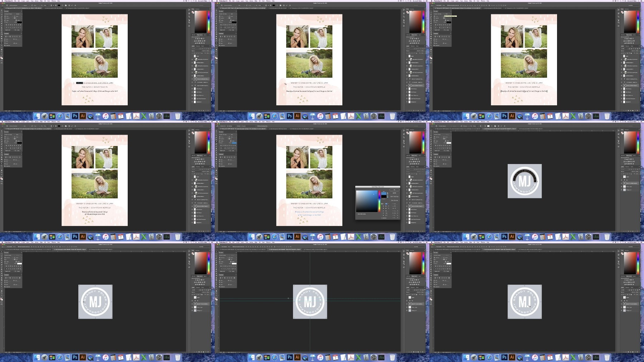Switch to the Styles tab in the bottom-left frame
Viewport: 644px width, 362px height.
tap(205, 276)
